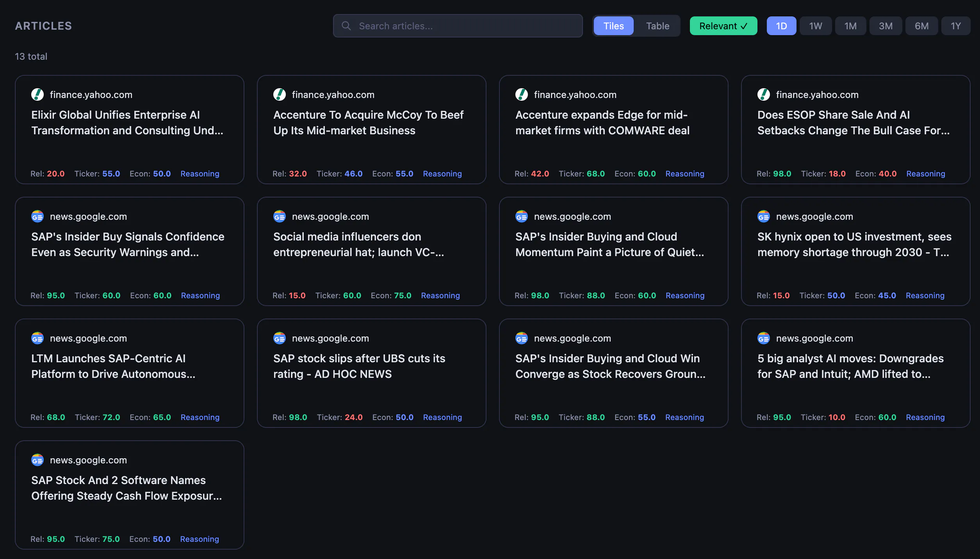
Task: Click the 13 total count label
Action: point(31,57)
